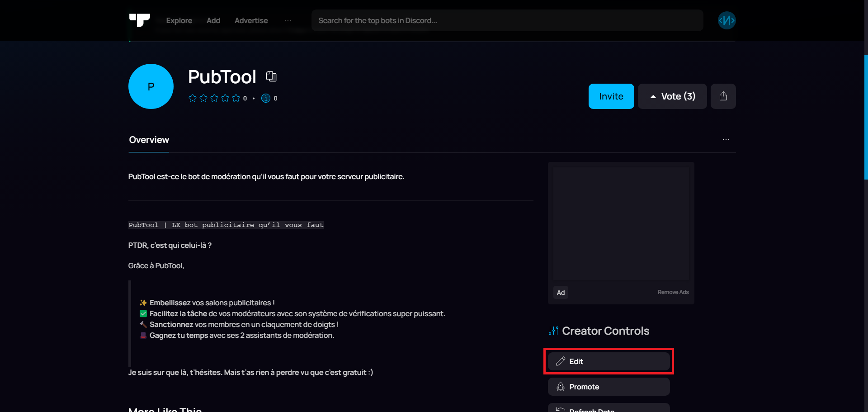Viewport: 868px width, 412px height.
Task: Click the Promote button
Action: pos(609,387)
